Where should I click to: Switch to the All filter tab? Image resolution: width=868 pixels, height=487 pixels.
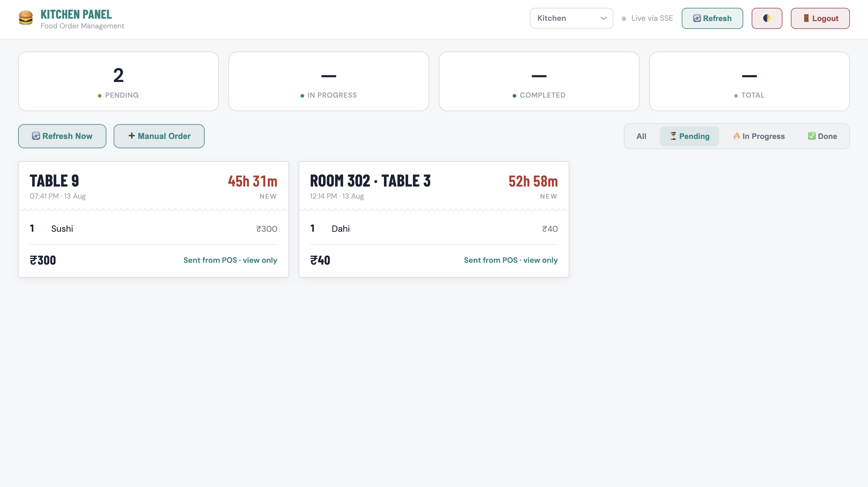pos(641,136)
